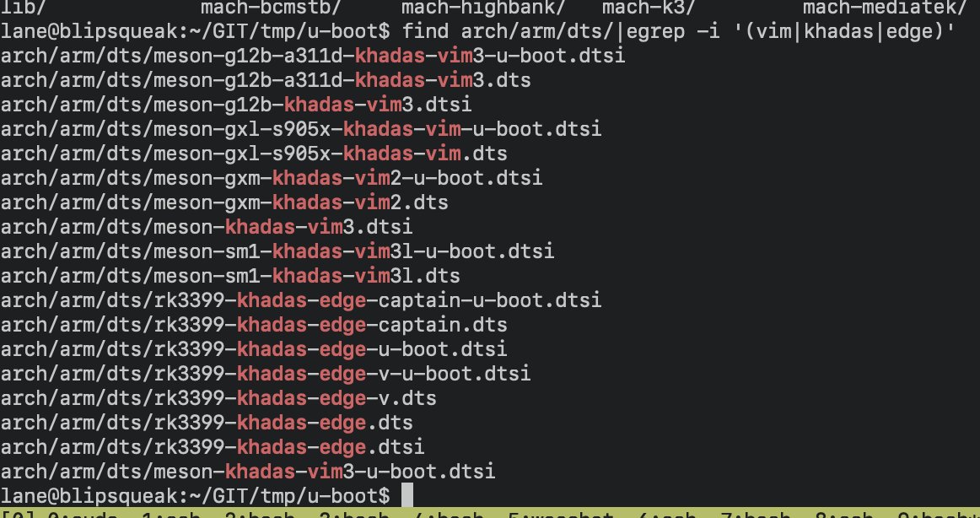The image size is (980, 518).
Task: Click the terminal block cursor after prompt
Action: pyautogui.click(x=407, y=495)
